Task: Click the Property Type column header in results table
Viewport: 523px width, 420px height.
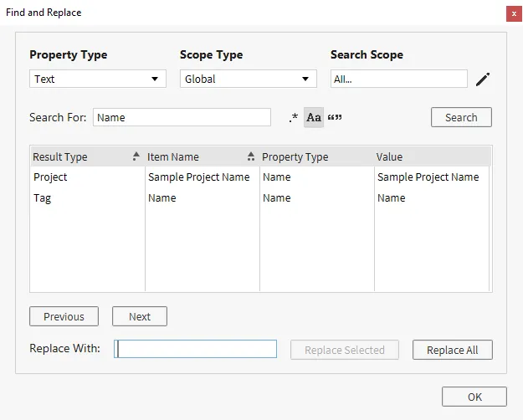Action: 316,156
